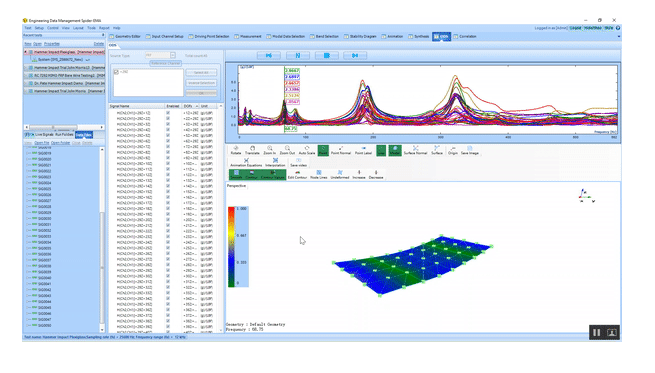The width and height of the screenshot is (655, 373).
Task: Open the Input Channel Setup tab
Action: [x=165, y=36]
